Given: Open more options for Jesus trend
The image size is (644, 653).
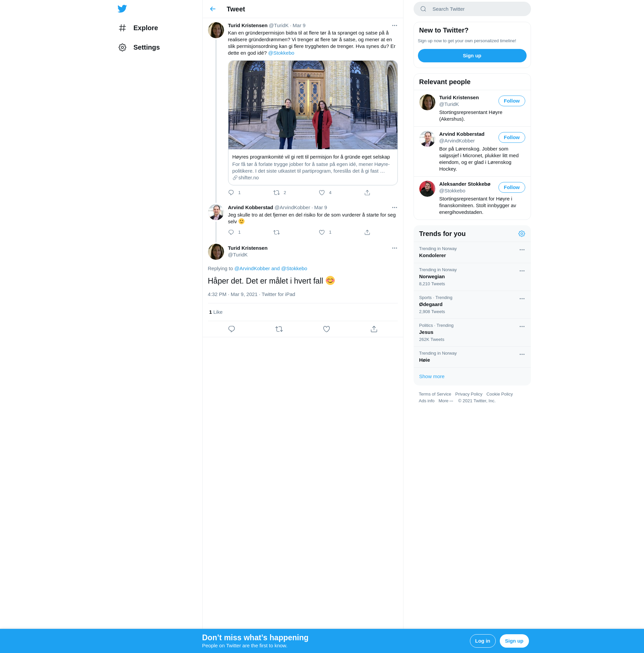Looking at the screenshot, I should tap(522, 327).
